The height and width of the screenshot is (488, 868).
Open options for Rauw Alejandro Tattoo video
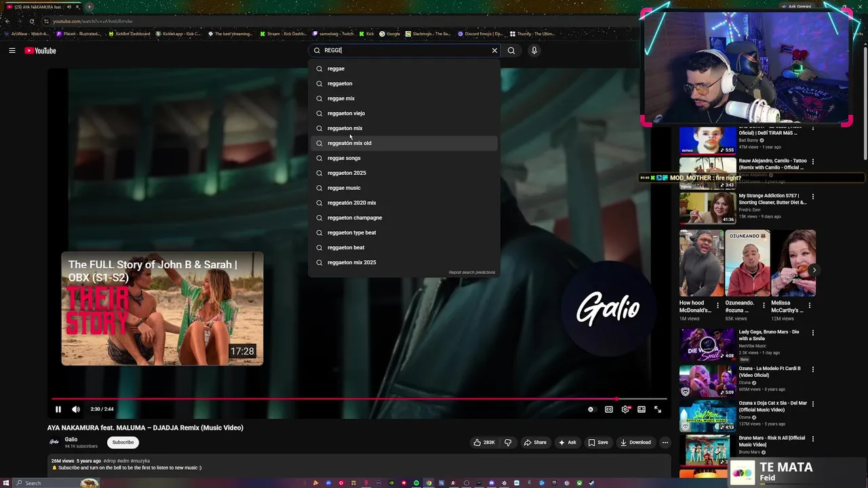[x=813, y=162]
